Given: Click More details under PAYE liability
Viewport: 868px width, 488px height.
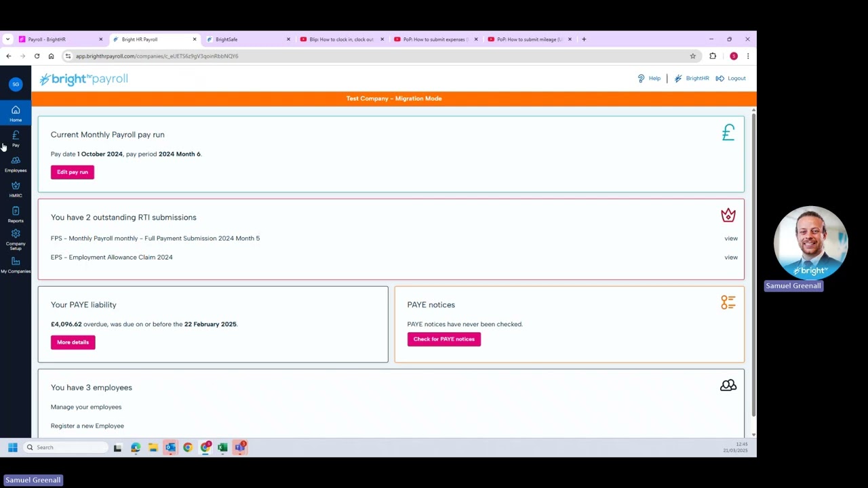Looking at the screenshot, I should click(x=73, y=342).
